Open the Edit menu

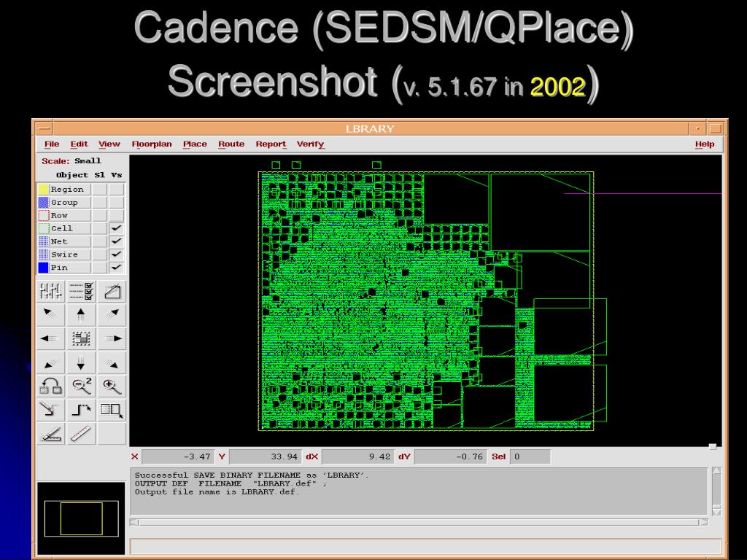coord(79,144)
